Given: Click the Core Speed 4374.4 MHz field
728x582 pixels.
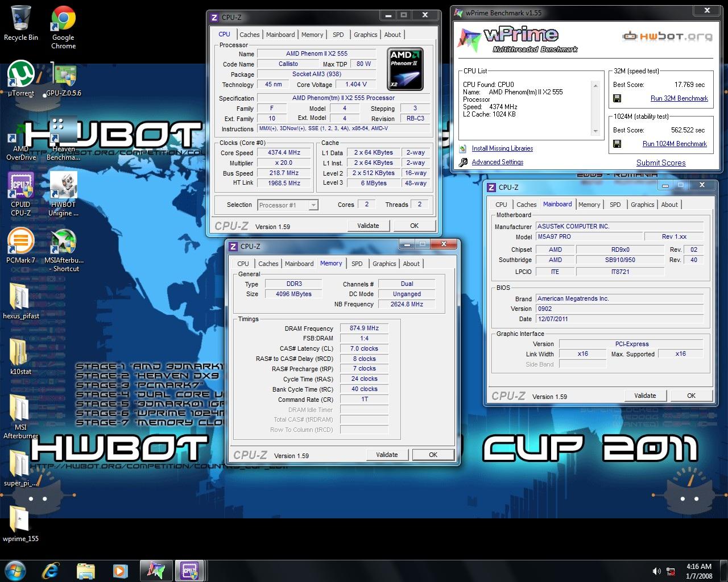Looking at the screenshot, I should (284, 153).
